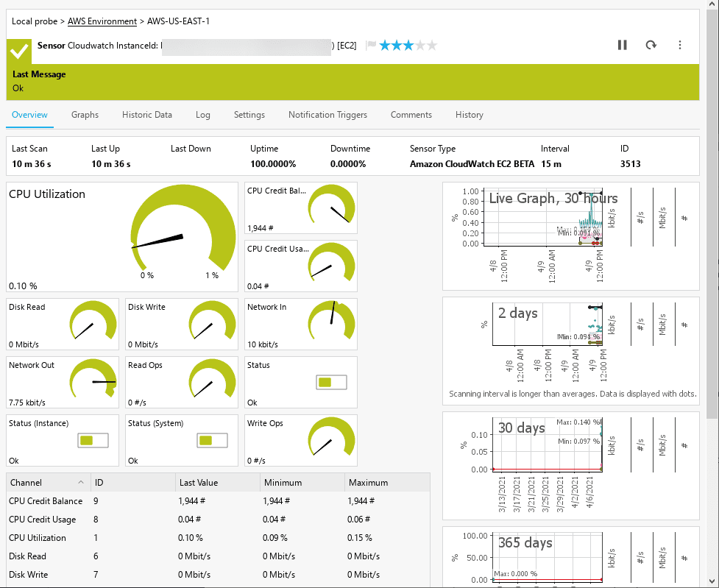Open the Historic Data tab
This screenshot has width=719, height=588.
pos(146,115)
